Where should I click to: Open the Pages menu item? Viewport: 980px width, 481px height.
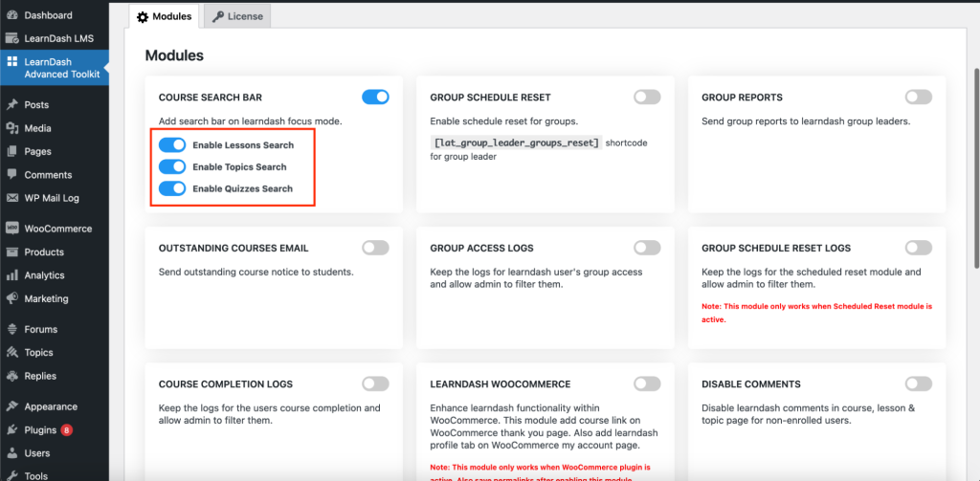(x=55, y=151)
